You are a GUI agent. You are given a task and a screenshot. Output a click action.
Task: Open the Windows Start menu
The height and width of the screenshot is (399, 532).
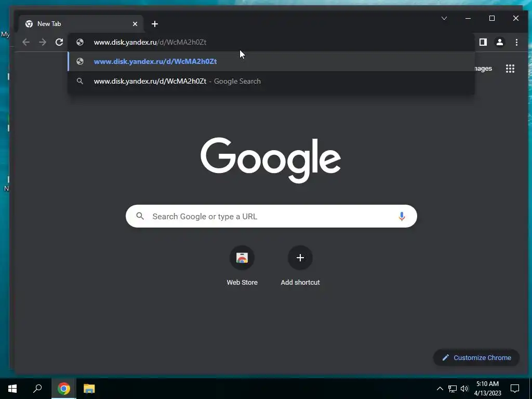click(12, 389)
